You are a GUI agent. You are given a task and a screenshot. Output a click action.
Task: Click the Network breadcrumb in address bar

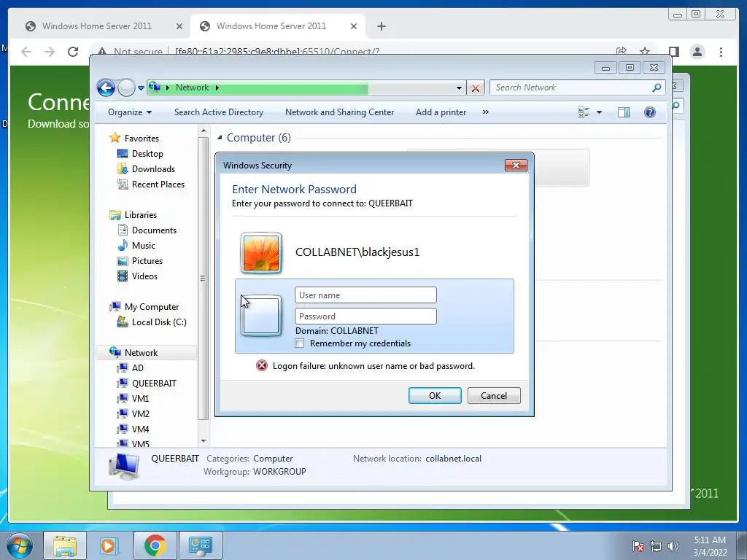pos(192,87)
